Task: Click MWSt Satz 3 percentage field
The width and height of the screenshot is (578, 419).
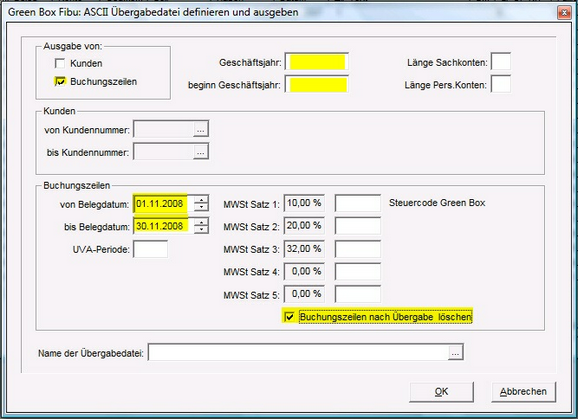Action: (x=304, y=249)
